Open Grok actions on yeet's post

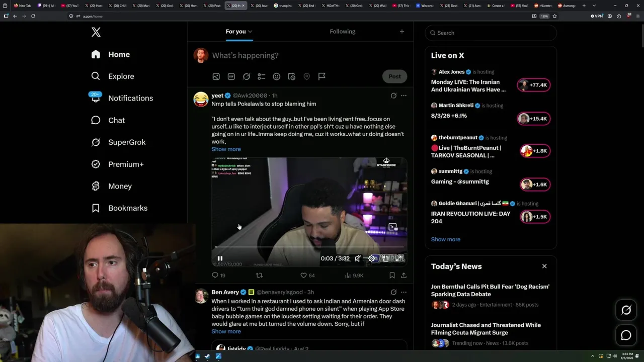393,96
